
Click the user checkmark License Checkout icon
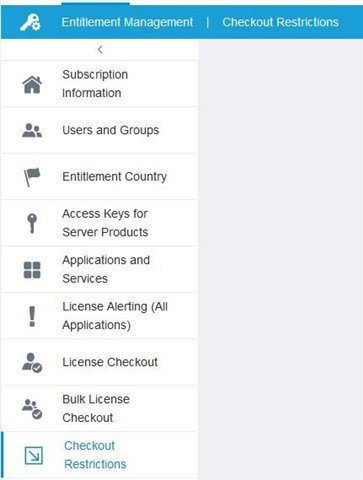coord(32,363)
